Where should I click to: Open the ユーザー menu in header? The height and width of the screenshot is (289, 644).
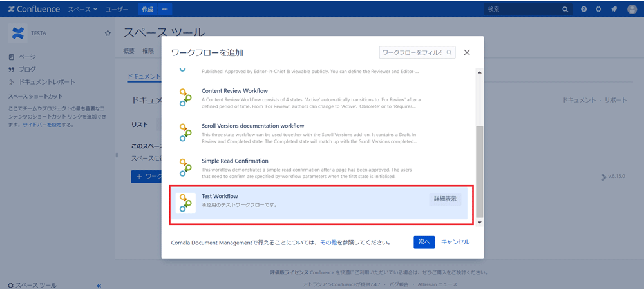(x=117, y=9)
